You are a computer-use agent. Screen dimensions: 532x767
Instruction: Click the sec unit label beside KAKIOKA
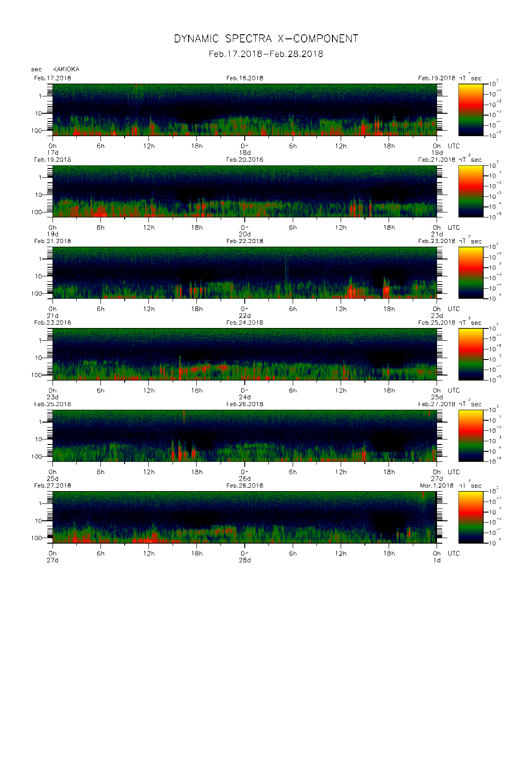click(x=37, y=69)
